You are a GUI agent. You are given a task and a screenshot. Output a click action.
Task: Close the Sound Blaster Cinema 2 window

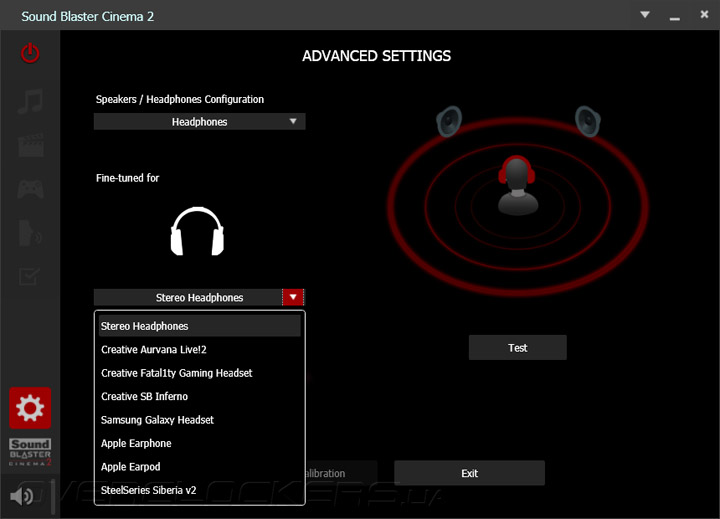point(704,14)
